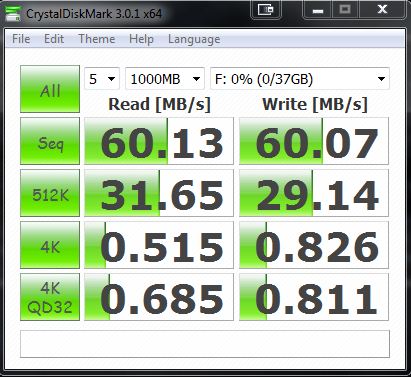Click the 4K QD32 read result 0.685

click(159, 297)
